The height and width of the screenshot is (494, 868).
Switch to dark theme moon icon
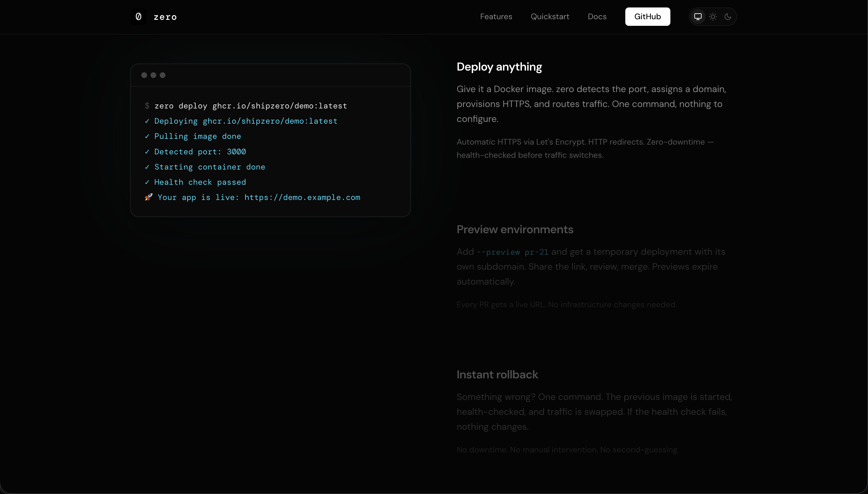pos(728,17)
